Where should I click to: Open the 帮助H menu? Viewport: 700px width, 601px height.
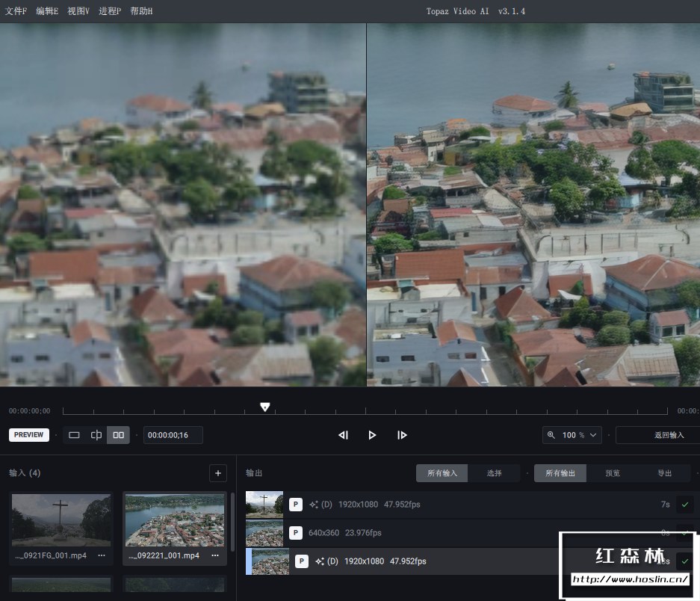point(141,11)
